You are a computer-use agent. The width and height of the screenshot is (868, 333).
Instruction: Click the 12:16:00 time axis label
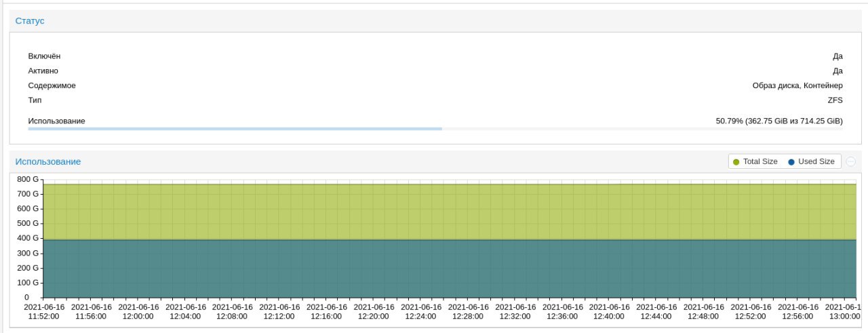tap(327, 311)
